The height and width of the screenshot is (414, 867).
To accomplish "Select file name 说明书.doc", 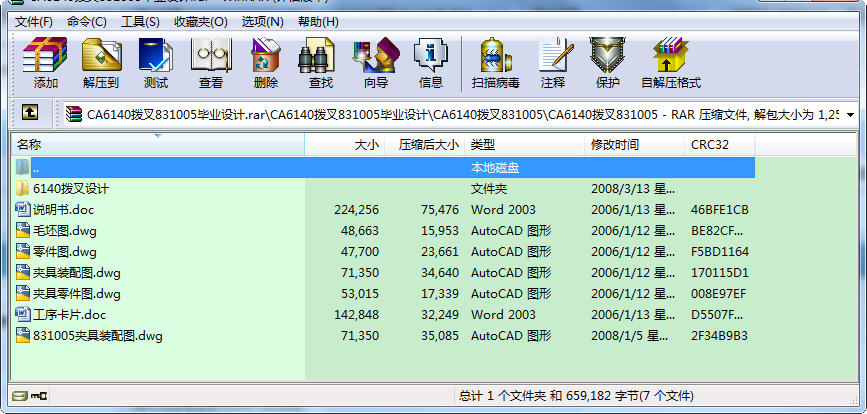I will coord(64,209).
